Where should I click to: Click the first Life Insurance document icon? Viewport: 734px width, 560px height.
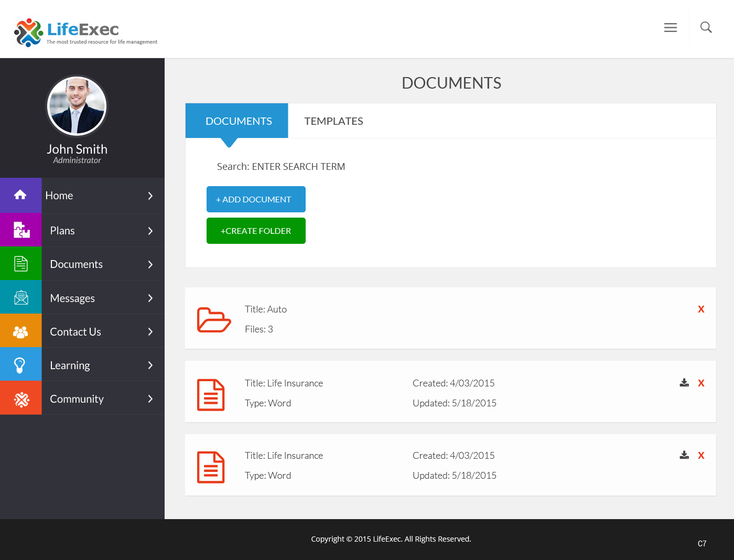pos(211,395)
